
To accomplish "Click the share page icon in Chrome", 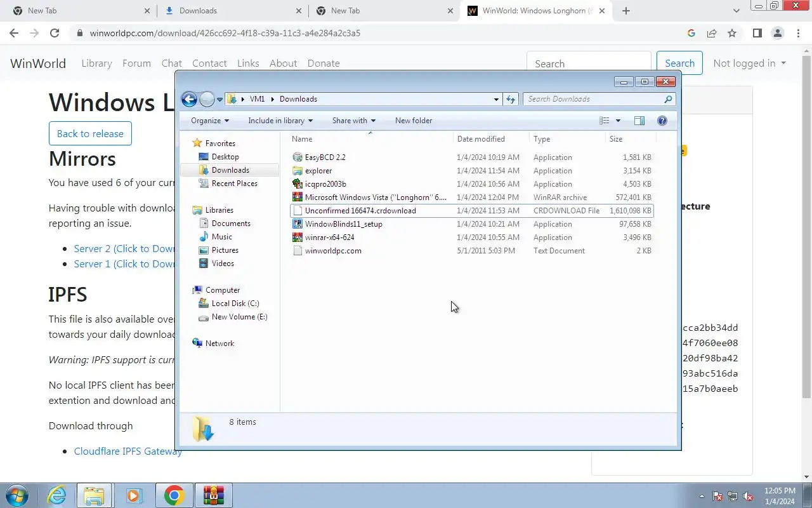I will point(712,33).
